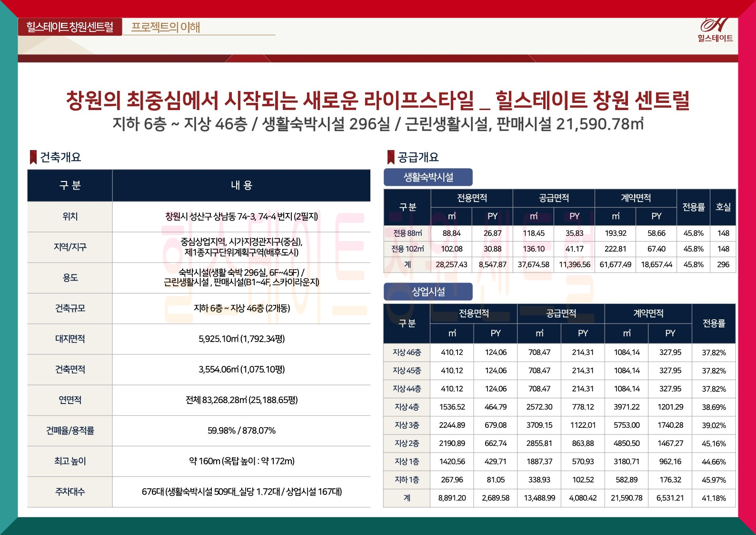Screen dimensions: 756x535
Task: Click the 연면적 row label
Action: 70,400
